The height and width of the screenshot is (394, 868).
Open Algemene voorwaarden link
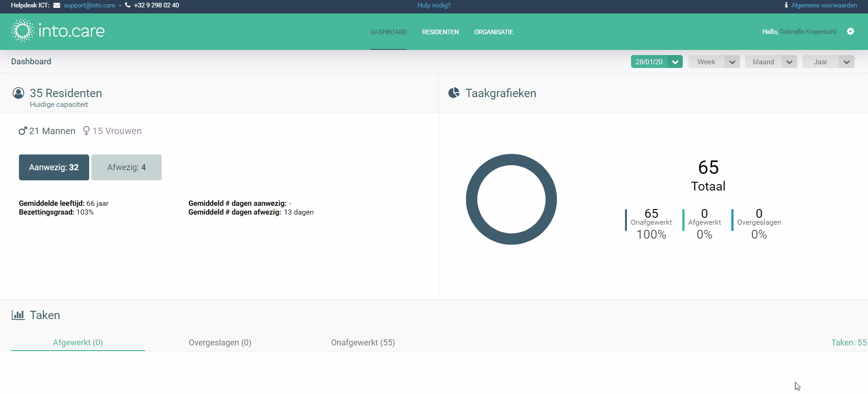824,6
